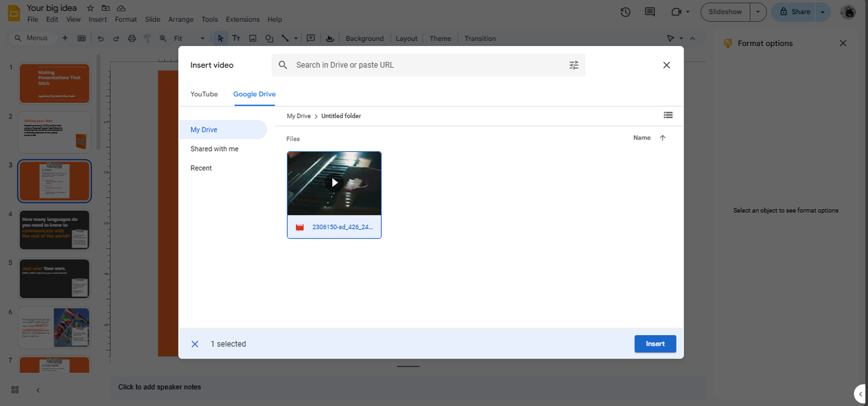This screenshot has width=868, height=406.
Task: Click the Background toolbar button
Action: 364,39
